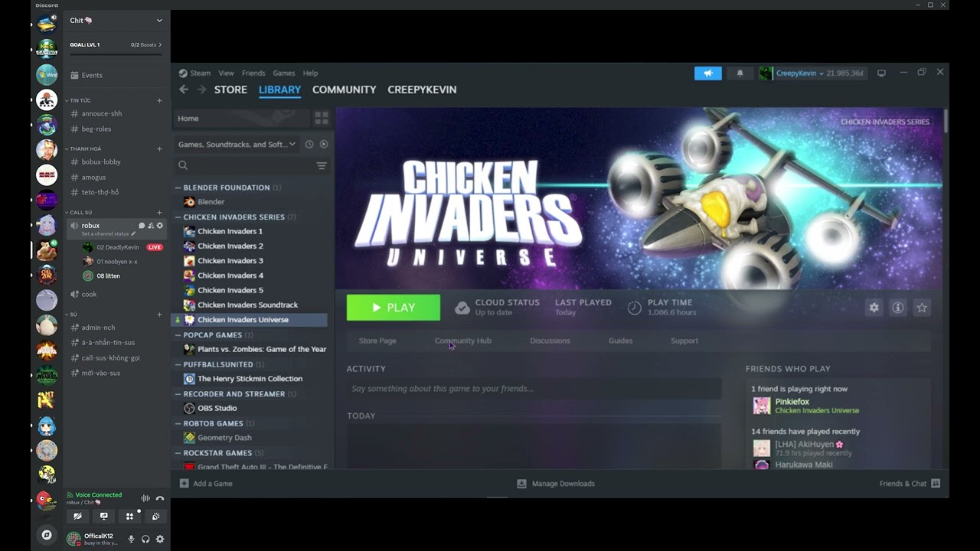This screenshot has height=551, width=980.
Task: Sort library by recent activity clock icon
Action: (x=309, y=144)
